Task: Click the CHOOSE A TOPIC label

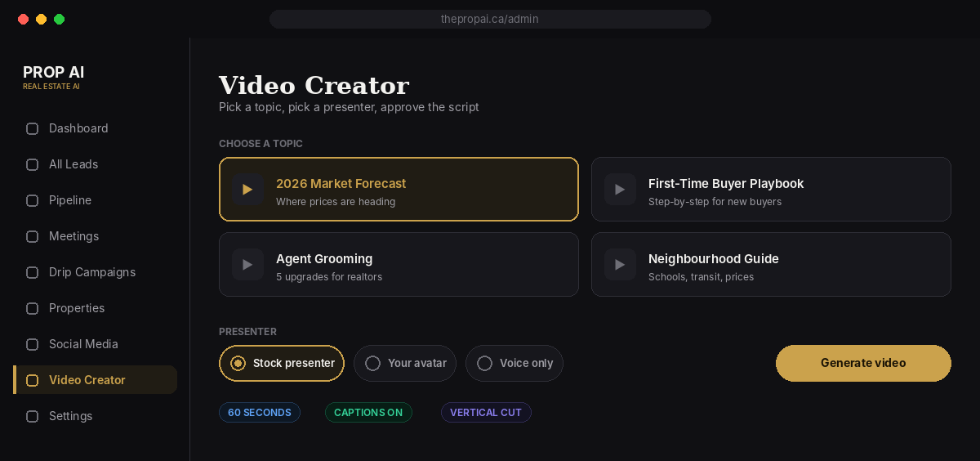Action: click(x=261, y=144)
